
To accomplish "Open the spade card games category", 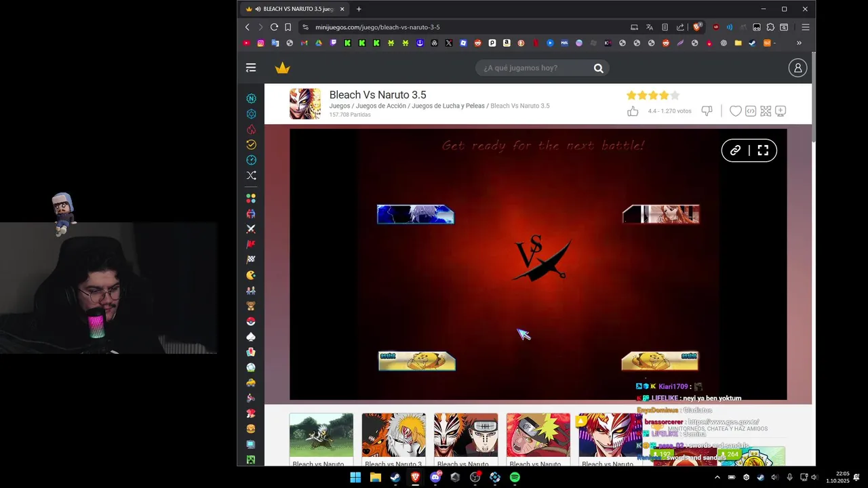I will [251, 337].
